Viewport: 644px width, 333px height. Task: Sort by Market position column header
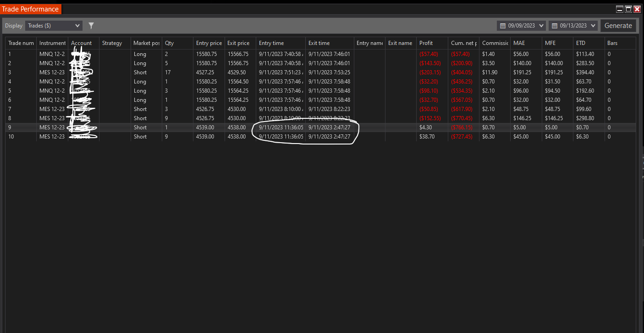146,43
